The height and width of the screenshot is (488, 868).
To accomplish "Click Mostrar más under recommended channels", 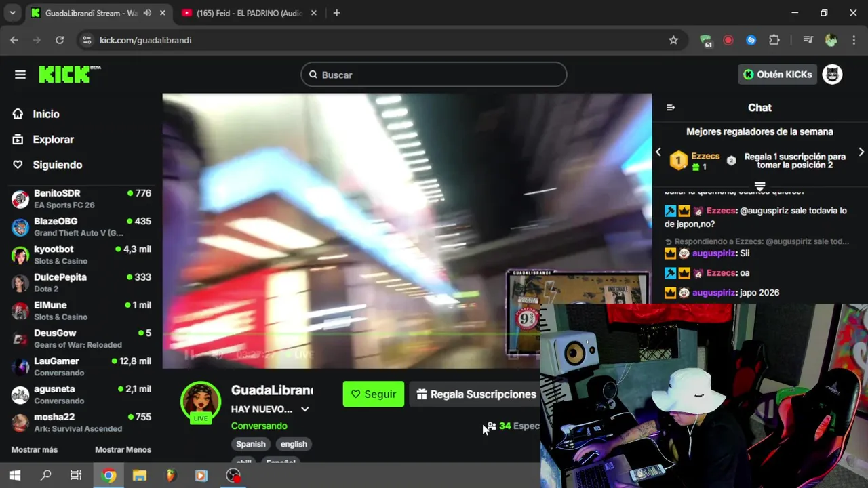I will point(35,450).
